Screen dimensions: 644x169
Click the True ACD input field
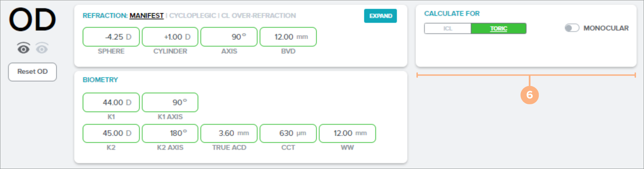pos(229,133)
